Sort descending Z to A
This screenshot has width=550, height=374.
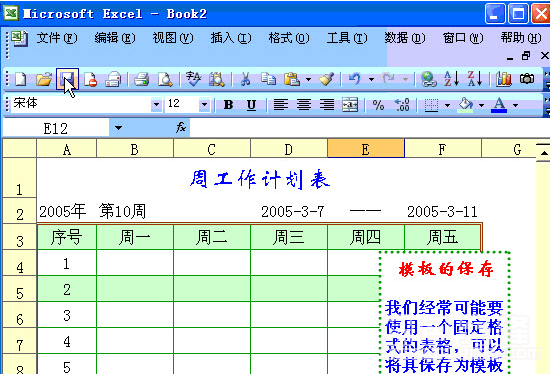475,79
